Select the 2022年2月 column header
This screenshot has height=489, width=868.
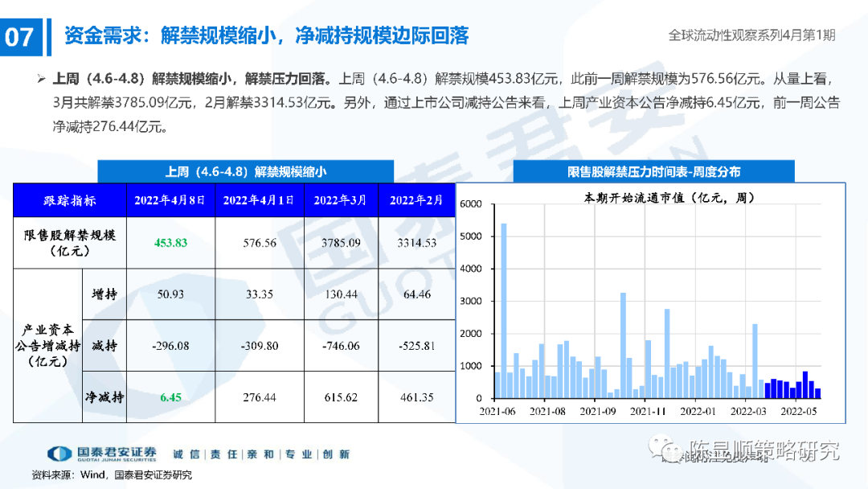point(416,200)
